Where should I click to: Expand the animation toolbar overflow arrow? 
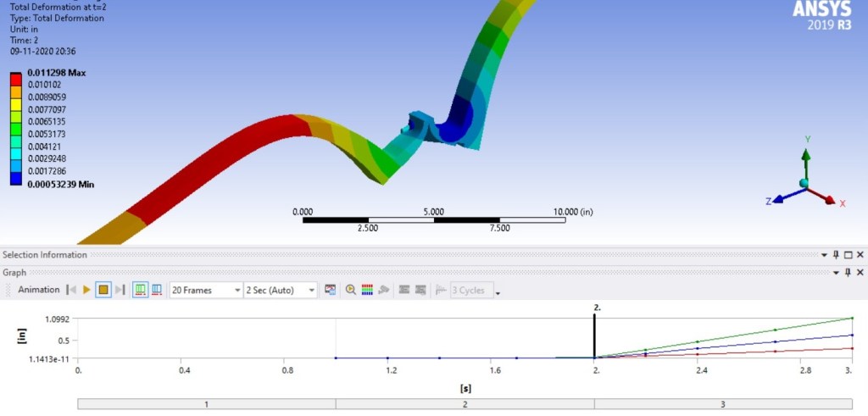pos(498,293)
